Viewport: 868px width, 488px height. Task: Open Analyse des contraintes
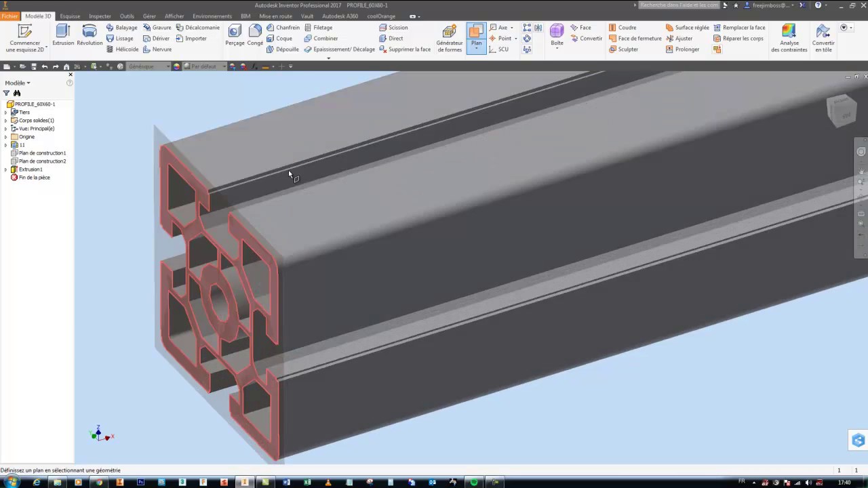click(789, 38)
